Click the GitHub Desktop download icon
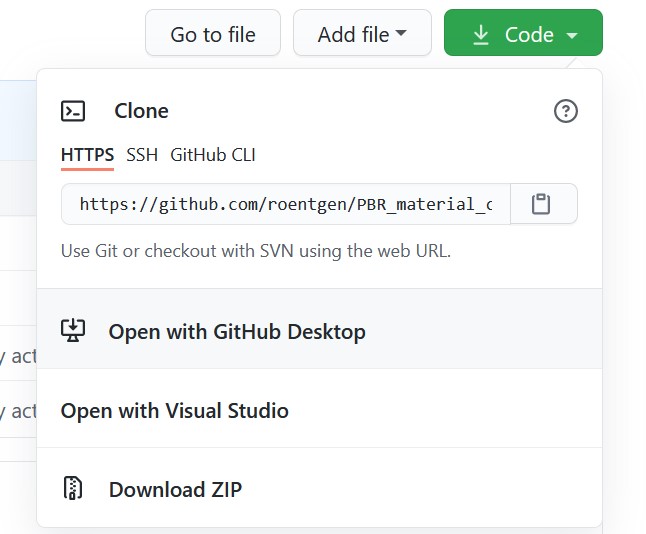This screenshot has height=534, width=646. pos(73,331)
